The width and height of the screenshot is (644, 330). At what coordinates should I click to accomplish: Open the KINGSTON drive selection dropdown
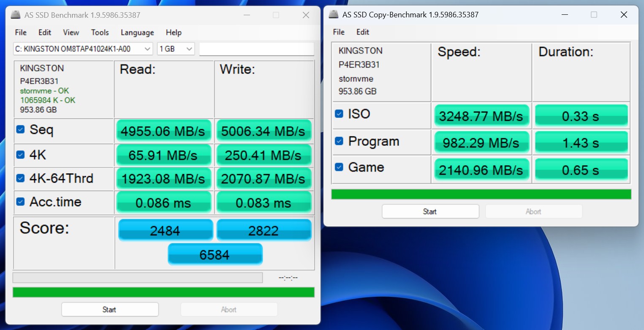point(83,49)
